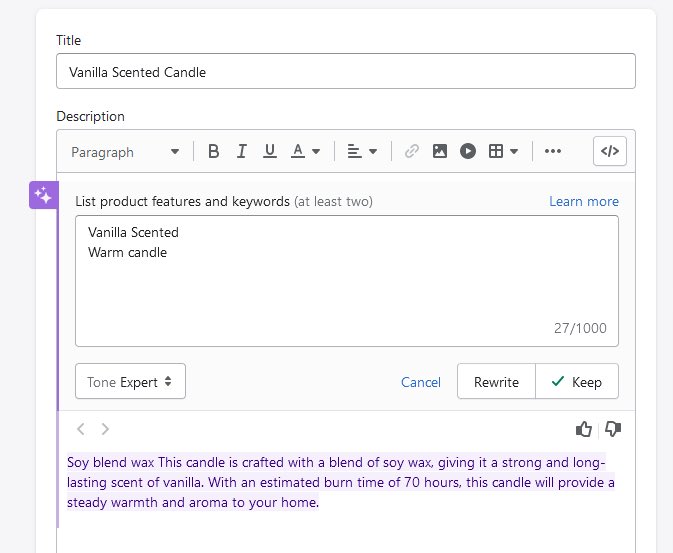Give thumbs up to generated text
673x553 pixels.
tap(584, 429)
